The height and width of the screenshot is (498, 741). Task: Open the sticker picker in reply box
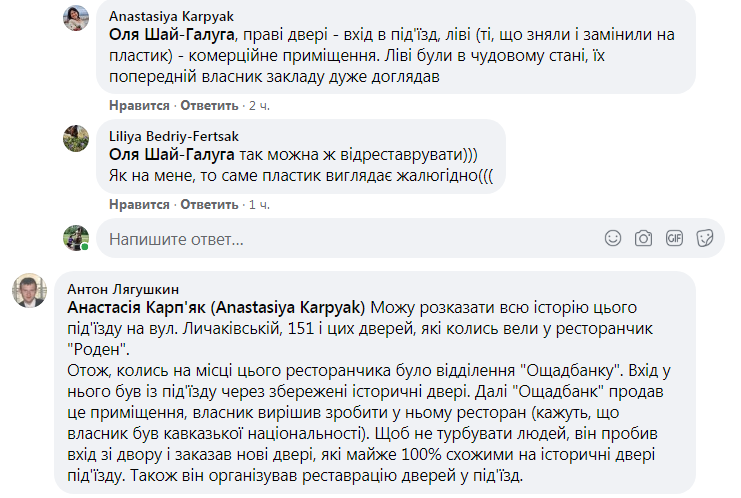tap(704, 239)
